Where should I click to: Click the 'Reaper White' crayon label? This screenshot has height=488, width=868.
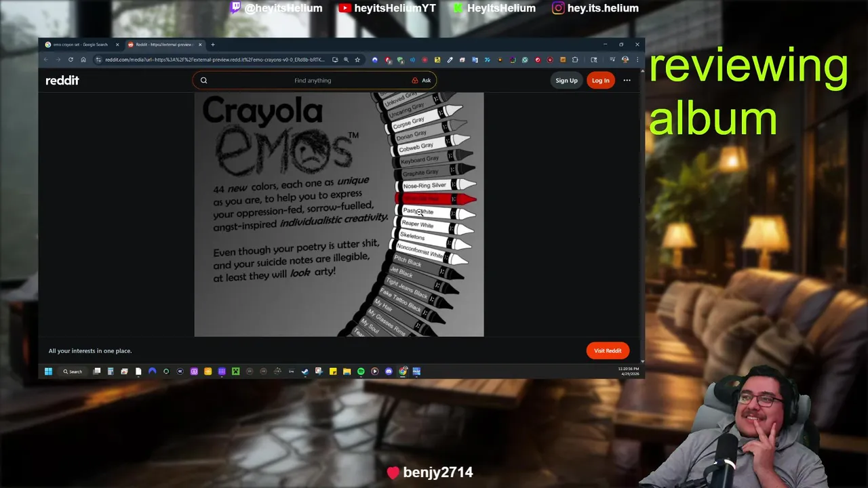[x=417, y=224]
